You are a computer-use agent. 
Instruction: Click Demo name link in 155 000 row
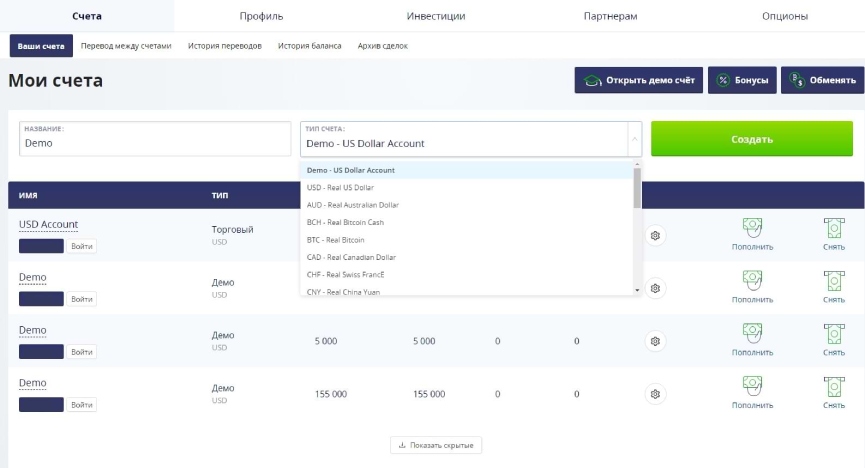point(33,383)
